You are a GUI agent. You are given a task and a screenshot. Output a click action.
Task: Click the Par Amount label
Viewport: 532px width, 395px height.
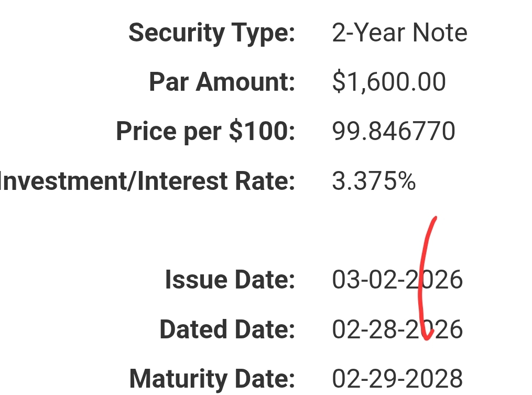coord(222,82)
